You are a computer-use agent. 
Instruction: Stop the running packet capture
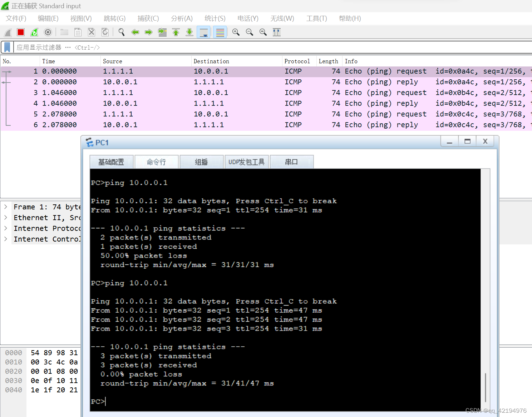(21, 33)
